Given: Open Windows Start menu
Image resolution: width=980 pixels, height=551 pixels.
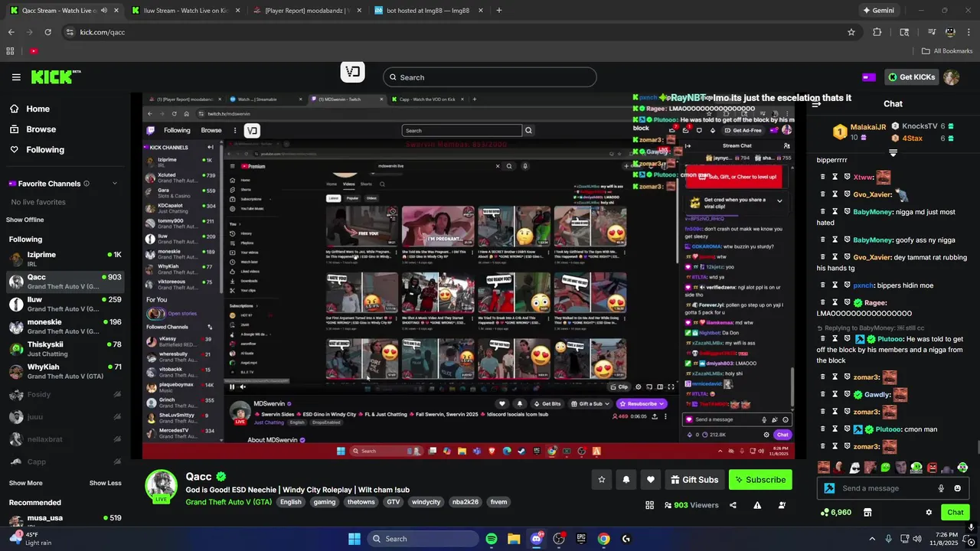Looking at the screenshot, I should click(x=354, y=539).
